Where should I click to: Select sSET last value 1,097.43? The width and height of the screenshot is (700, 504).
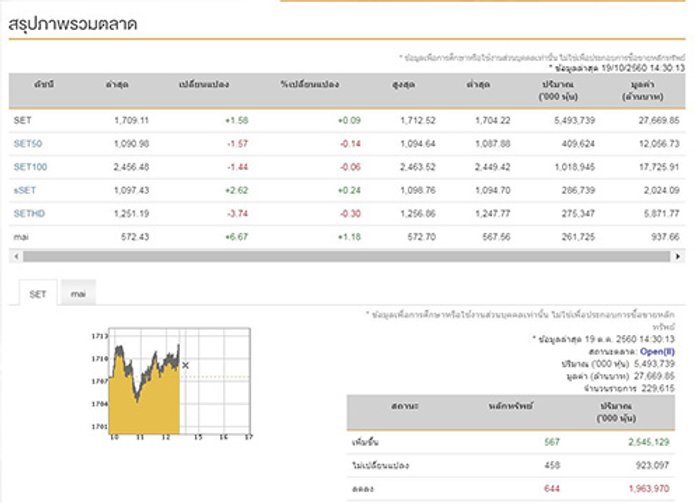pyautogui.click(x=131, y=190)
